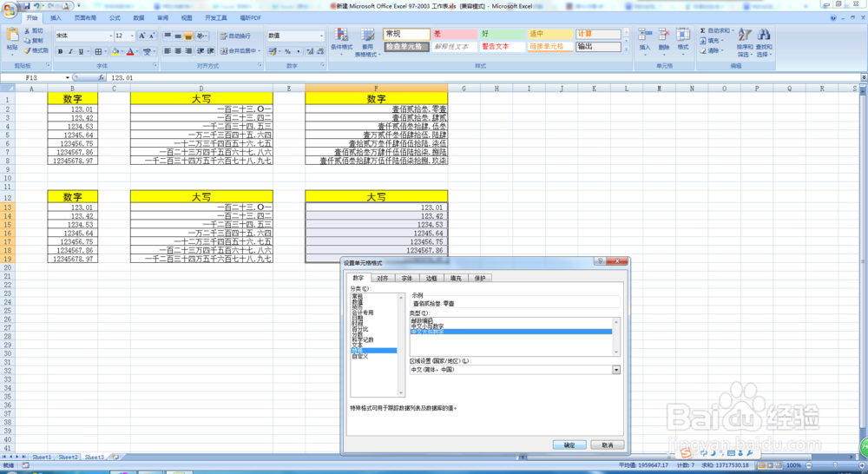Click the increase decimal icon
The width and height of the screenshot is (868, 474).
click(x=310, y=51)
